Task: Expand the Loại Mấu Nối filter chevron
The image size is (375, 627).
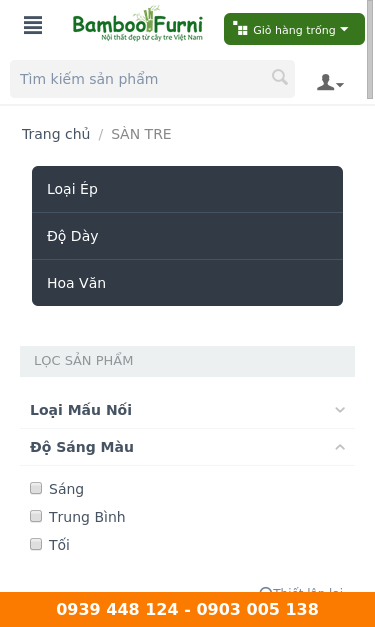Action: pos(340,410)
